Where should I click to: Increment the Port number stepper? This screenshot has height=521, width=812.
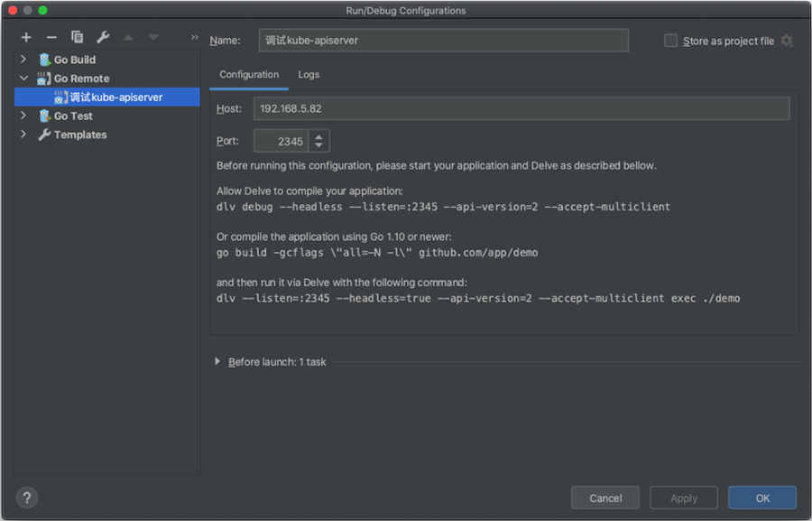[319, 136]
